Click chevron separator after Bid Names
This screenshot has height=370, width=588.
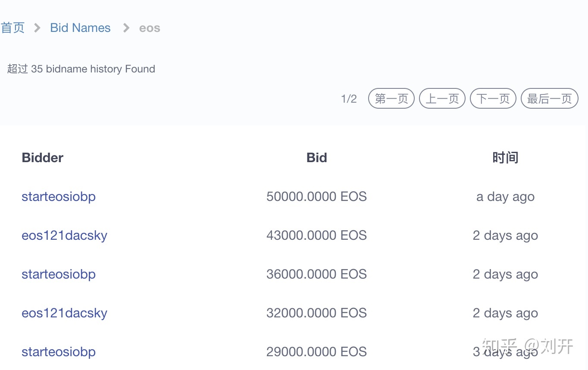[x=126, y=28]
